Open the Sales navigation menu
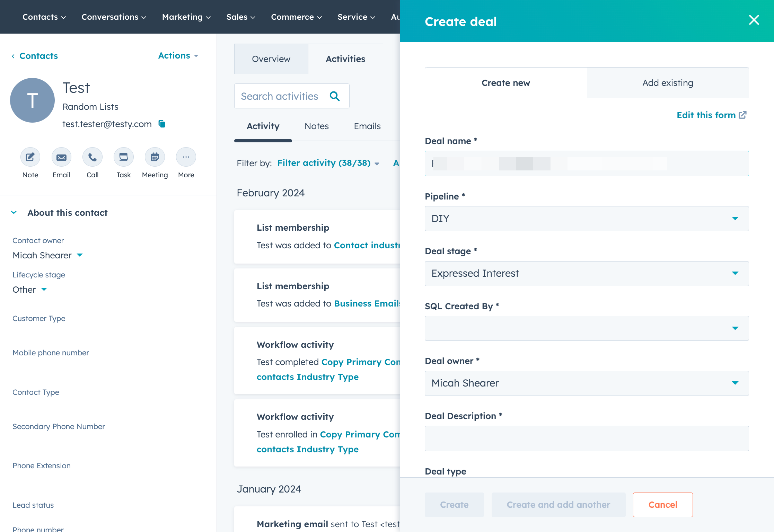 coord(241,17)
